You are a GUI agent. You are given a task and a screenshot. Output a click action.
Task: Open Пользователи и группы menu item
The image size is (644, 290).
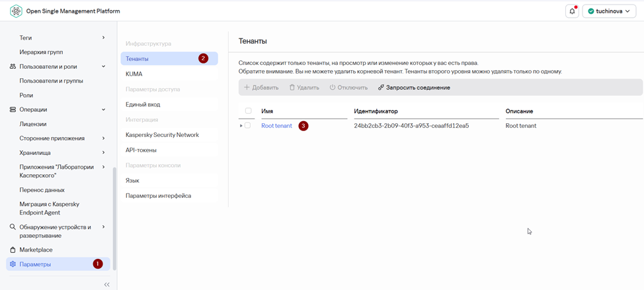click(x=52, y=81)
